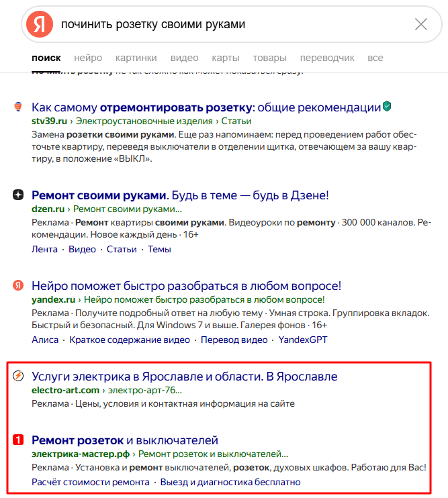Open the Лента sitelink under Dzen
The image size is (448, 498).
[44, 249]
